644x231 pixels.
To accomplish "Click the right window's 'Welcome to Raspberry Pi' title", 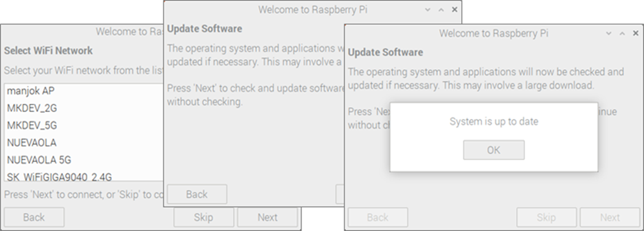I will (x=493, y=33).
